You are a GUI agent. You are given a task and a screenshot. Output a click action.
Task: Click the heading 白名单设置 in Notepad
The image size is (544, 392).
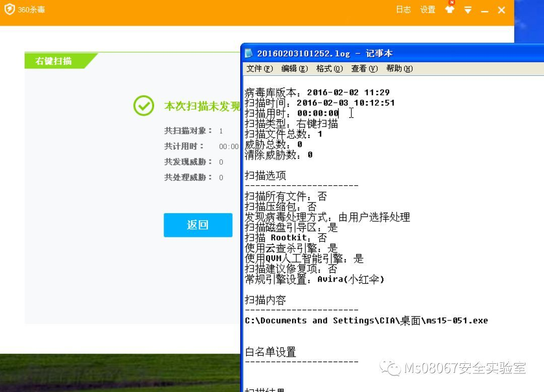coord(270,352)
